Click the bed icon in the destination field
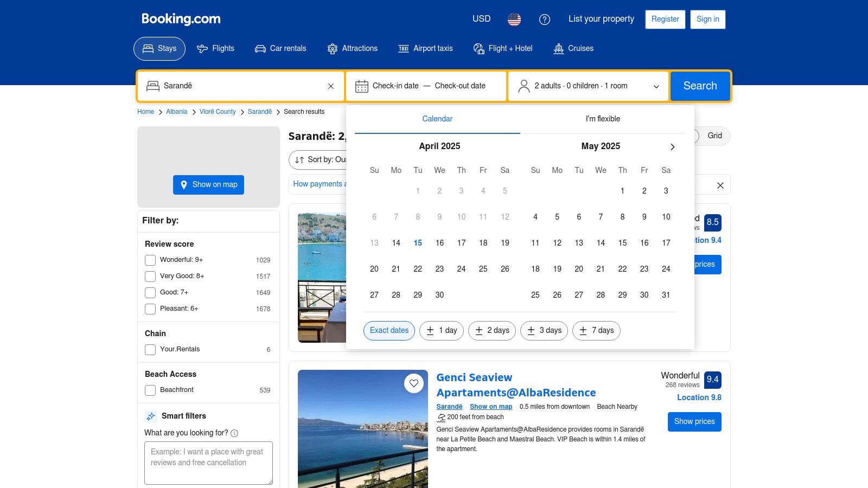The height and width of the screenshot is (488, 868). pyautogui.click(x=153, y=86)
